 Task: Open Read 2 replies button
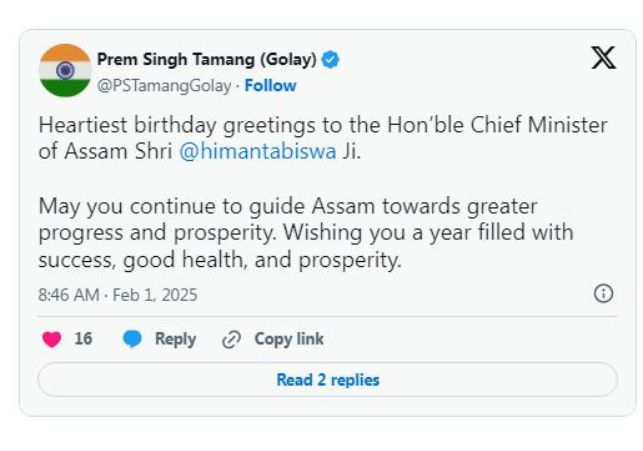[x=328, y=380]
